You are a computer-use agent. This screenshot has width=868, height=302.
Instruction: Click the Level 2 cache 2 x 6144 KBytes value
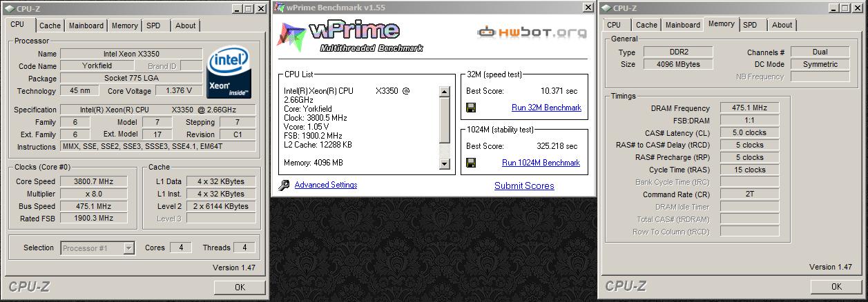[221, 206]
